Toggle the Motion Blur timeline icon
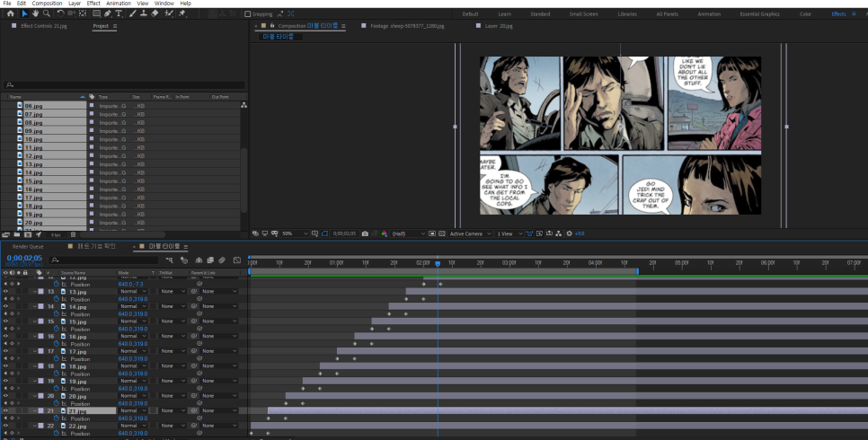868x440 pixels. pyautogui.click(x=222, y=260)
